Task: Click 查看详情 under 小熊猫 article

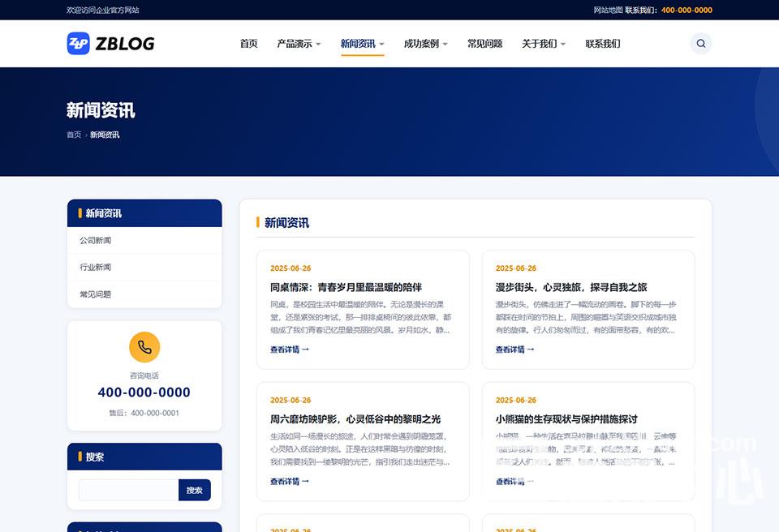Action: (x=514, y=482)
